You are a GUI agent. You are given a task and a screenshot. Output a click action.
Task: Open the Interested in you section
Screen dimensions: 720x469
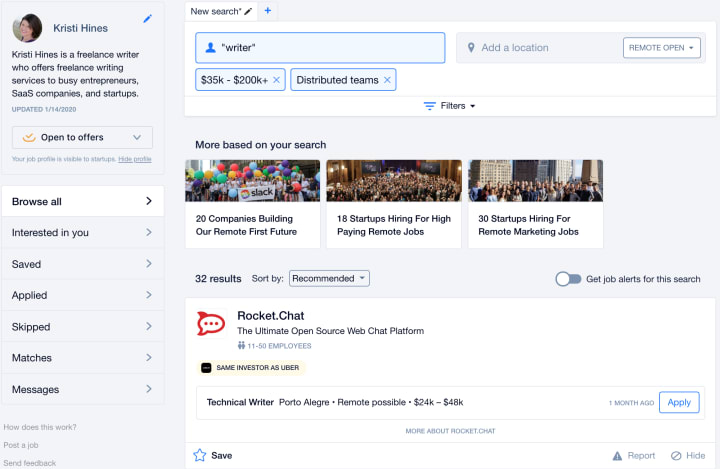[x=83, y=232]
